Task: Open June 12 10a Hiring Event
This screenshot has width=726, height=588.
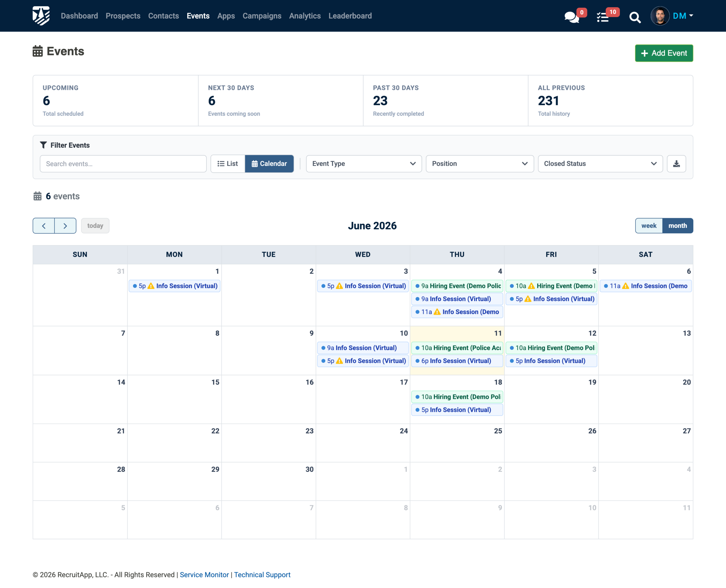Action: coord(551,348)
